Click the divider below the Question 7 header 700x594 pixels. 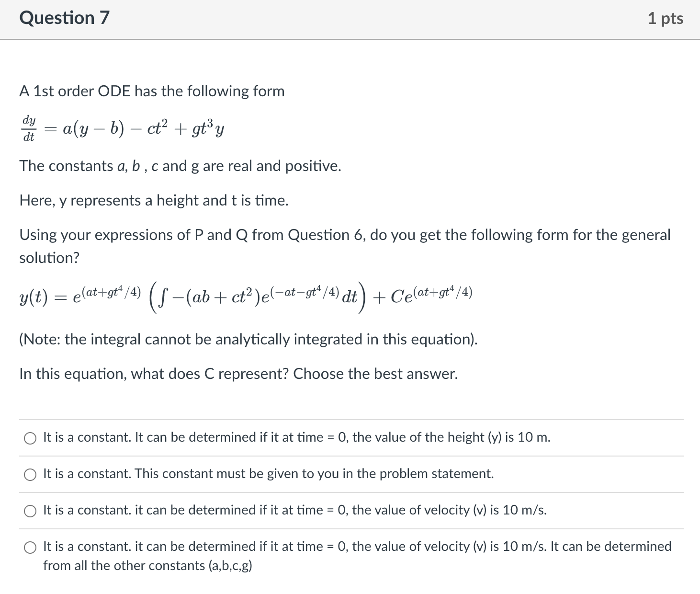click(x=350, y=37)
